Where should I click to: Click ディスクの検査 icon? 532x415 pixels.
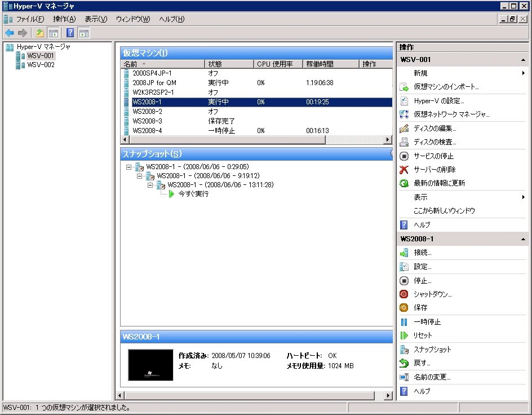[404, 142]
